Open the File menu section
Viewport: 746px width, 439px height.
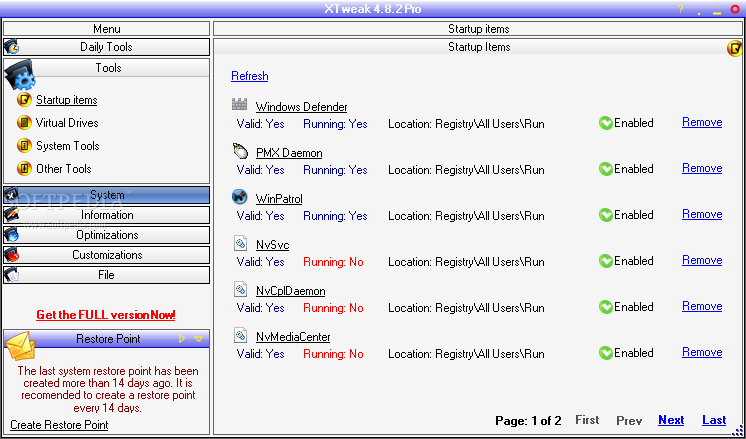coord(106,275)
